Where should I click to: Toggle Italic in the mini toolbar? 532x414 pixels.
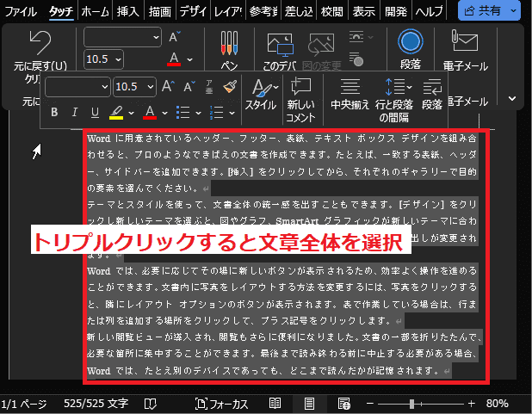click(74, 112)
